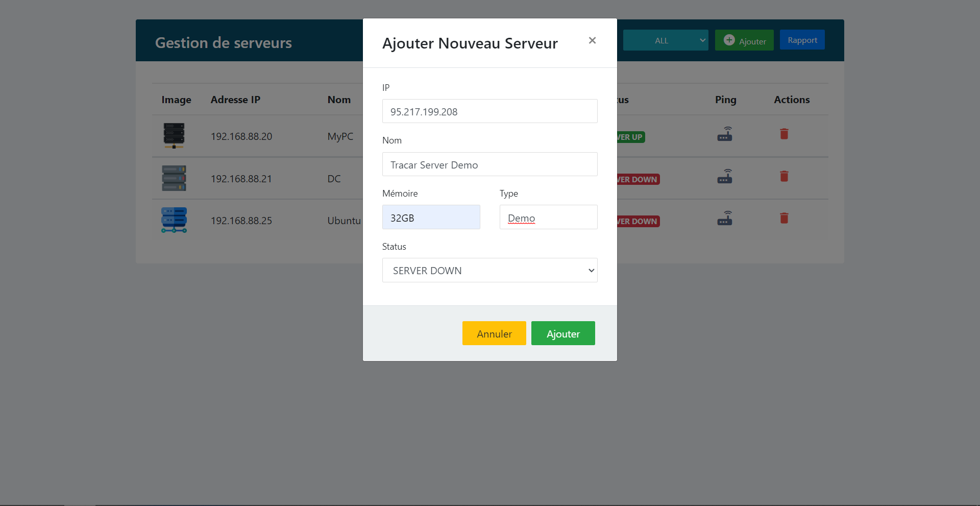This screenshot has height=506, width=980.
Task: Click the trash icon for DC server
Action: point(785,176)
